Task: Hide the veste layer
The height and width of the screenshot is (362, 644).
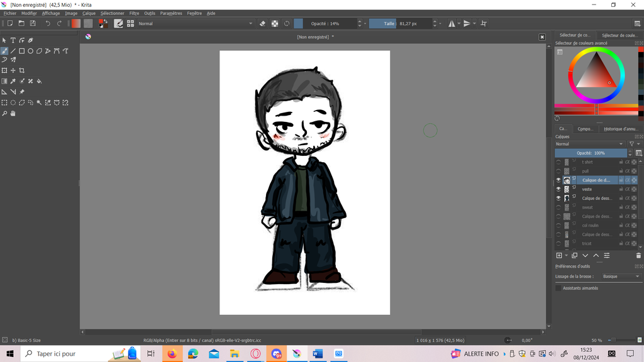Action: click(x=558, y=189)
